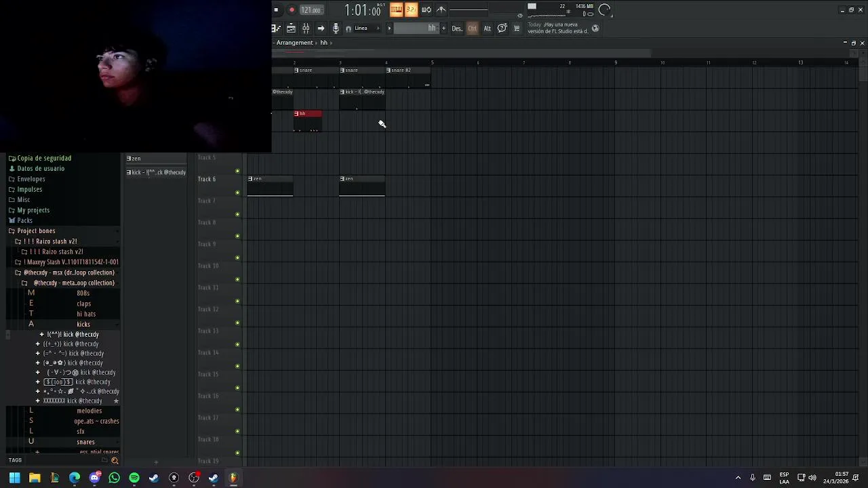Start recording with the red record button
The height and width of the screenshot is (488, 868).
(292, 9)
